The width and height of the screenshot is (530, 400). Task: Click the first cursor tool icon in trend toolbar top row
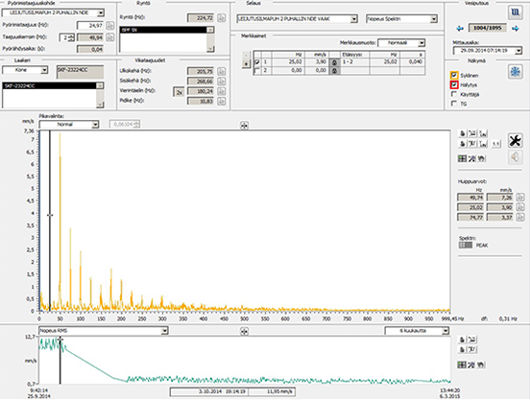(x=462, y=340)
